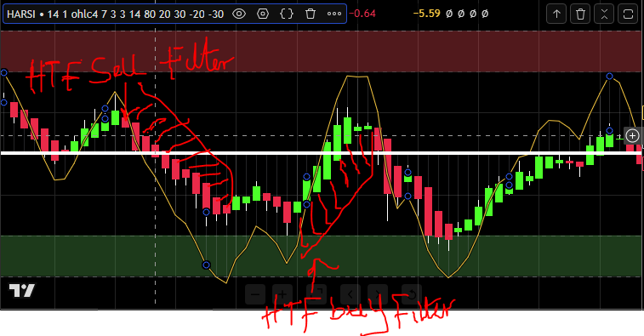
Task: Collapse the indicator pane
Action: pos(604,14)
